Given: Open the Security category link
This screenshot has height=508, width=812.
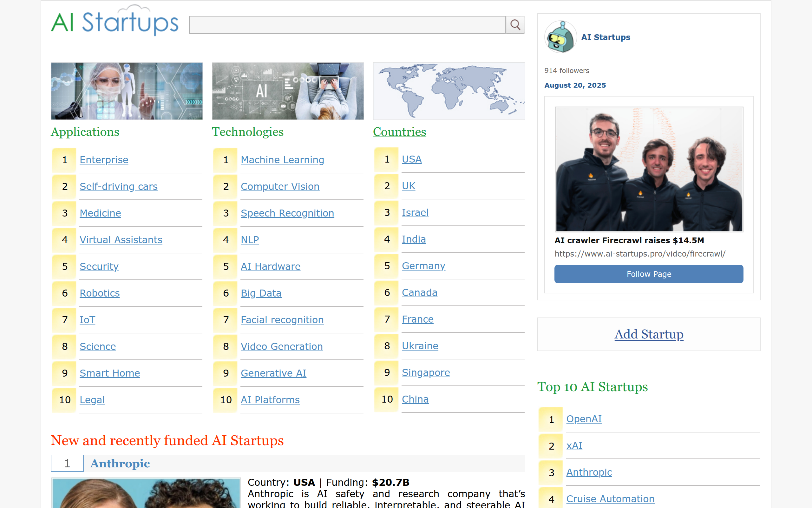Looking at the screenshot, I should pyautogui.click(x=99, y=266).
